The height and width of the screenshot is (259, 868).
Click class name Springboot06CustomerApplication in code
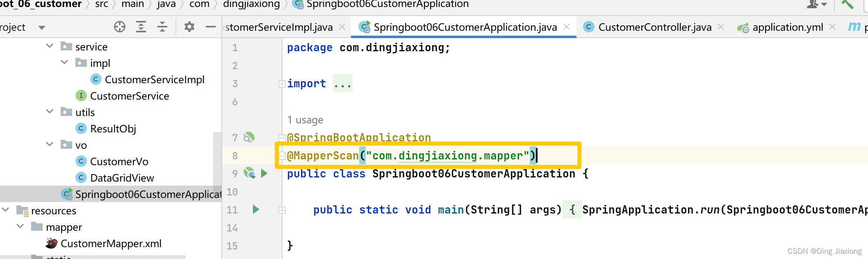click(474, 174)
